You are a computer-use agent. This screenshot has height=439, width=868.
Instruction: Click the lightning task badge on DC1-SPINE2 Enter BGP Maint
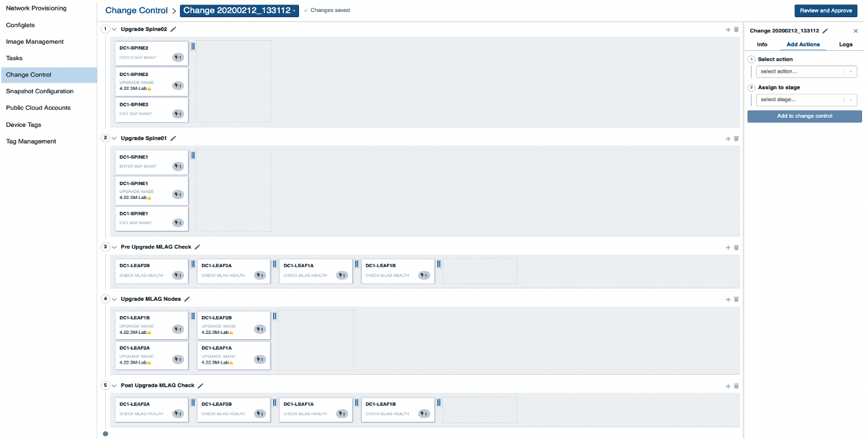point(177,58)
